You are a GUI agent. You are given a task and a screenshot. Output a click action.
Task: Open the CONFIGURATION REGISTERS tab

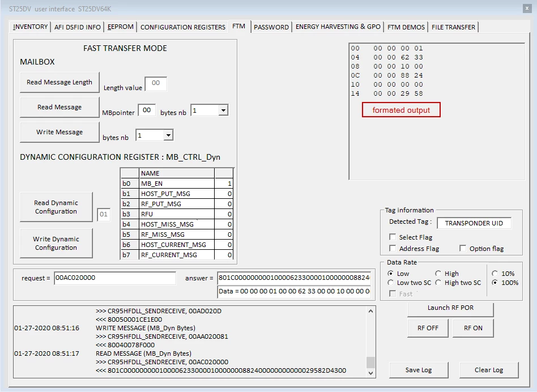click(x=183, y=27)
